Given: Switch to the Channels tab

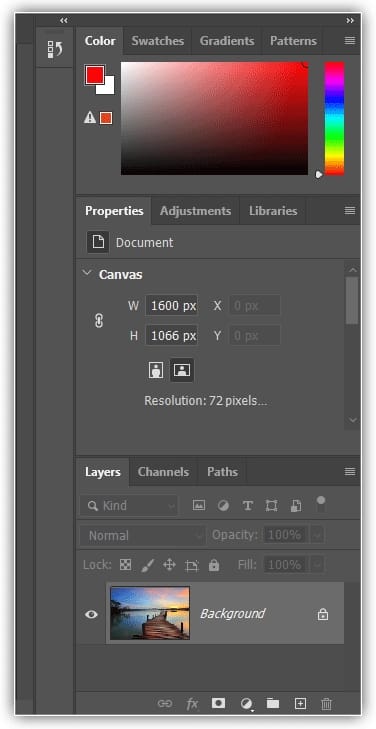Looking at the screenshot, I should [x=163, y=472].
